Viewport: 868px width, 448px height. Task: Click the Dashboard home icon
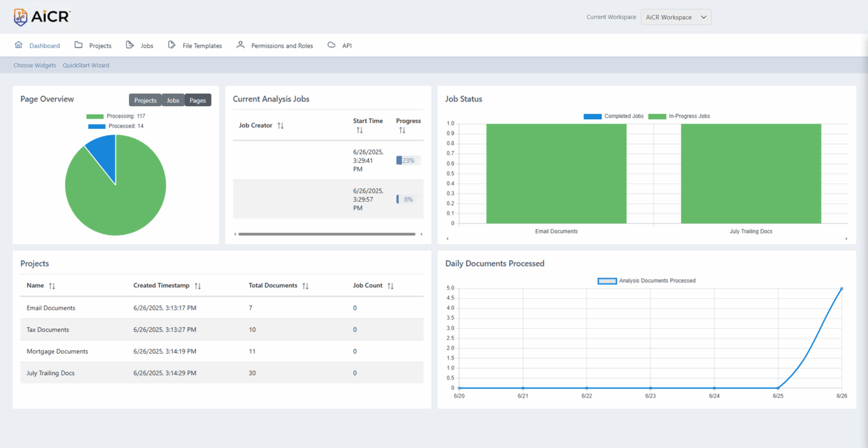tap(19, 45)
